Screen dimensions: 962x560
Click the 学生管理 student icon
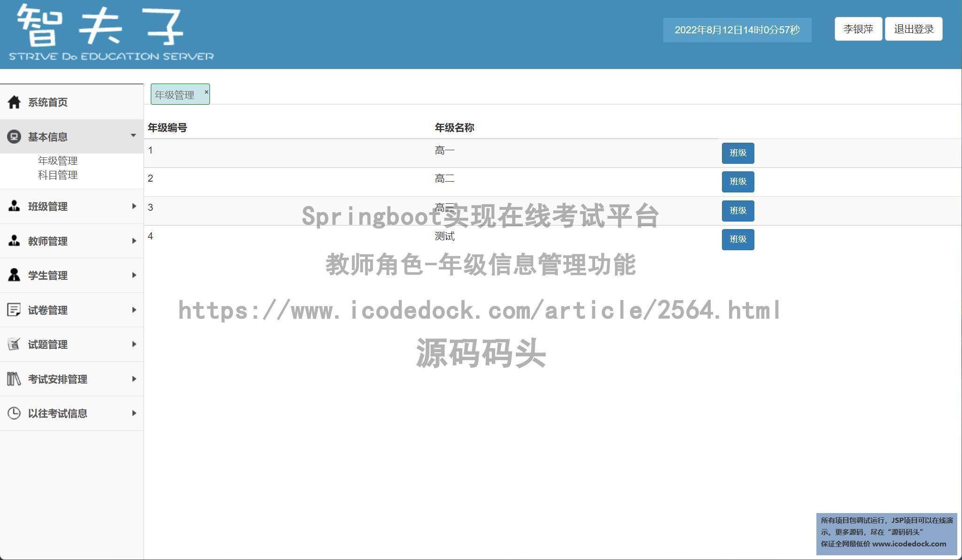coord(14,275)
